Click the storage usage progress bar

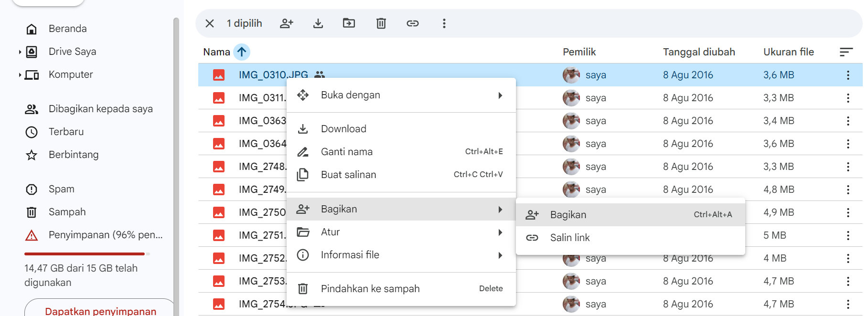click(87, 254)
